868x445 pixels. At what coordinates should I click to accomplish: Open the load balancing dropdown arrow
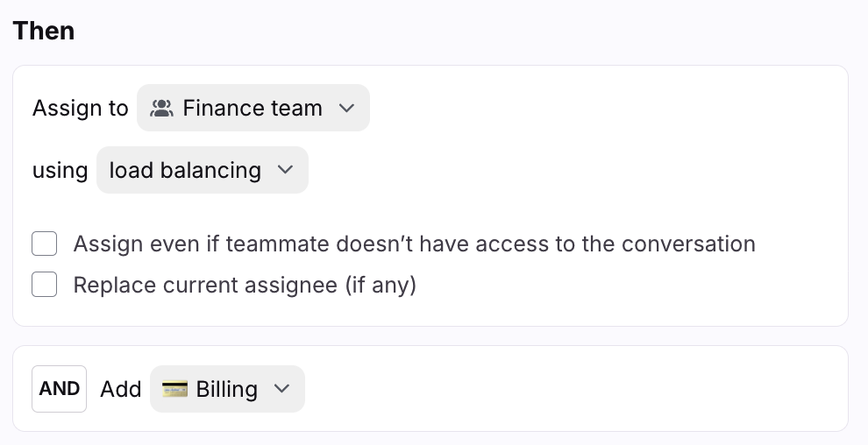pos(285,170)
